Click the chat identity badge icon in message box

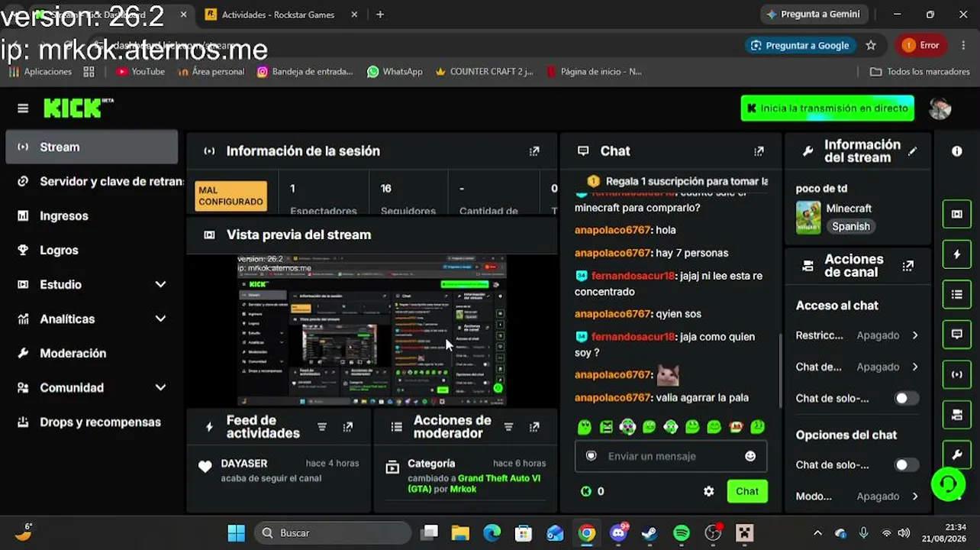coord(591,456)
